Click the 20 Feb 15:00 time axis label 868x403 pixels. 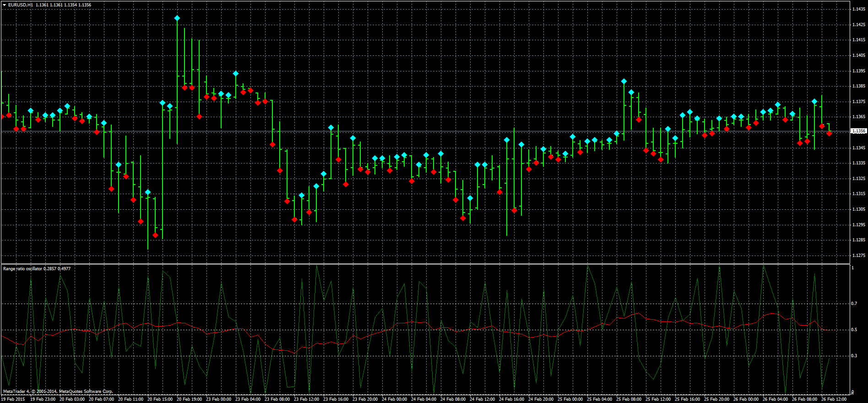tap(160, 399)
